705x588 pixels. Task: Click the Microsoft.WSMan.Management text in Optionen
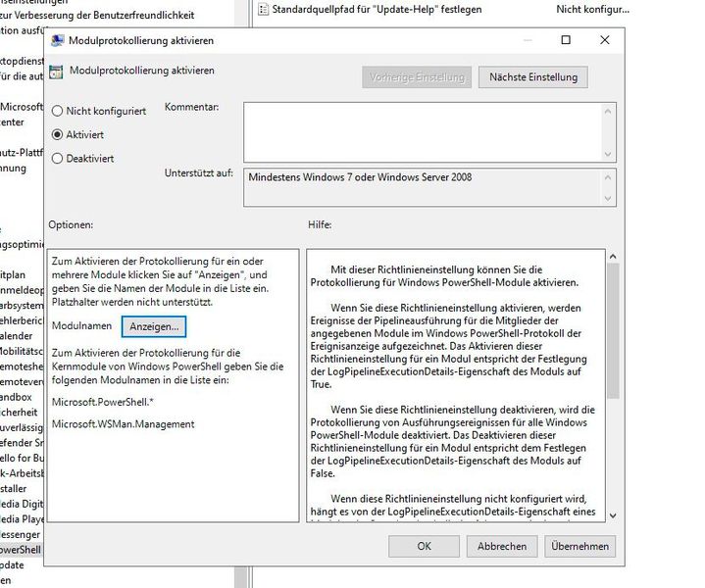(123, 424)
